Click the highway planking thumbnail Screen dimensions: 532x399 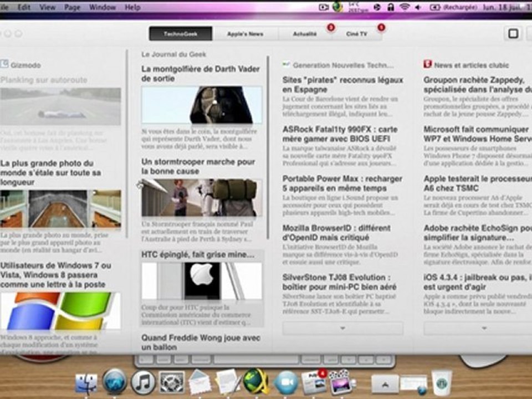(x=60, y=106)
